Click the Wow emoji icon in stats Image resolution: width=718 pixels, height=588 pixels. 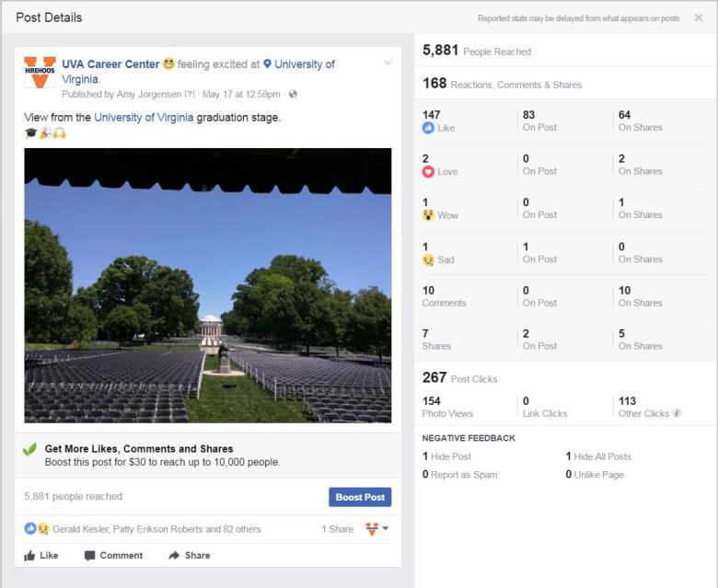[428, 215]
